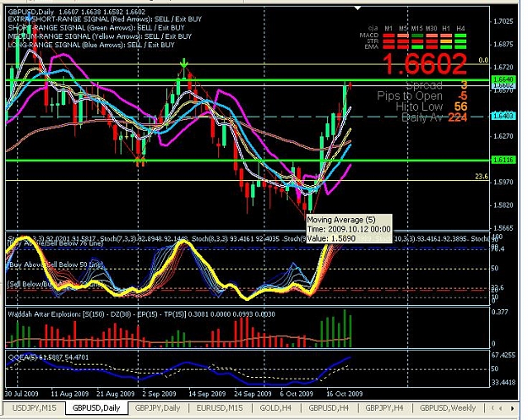The height and width of the screenshot is (420, 528).
Task: Click the 30 Jul 2009 date label
Action: (22, 394)
